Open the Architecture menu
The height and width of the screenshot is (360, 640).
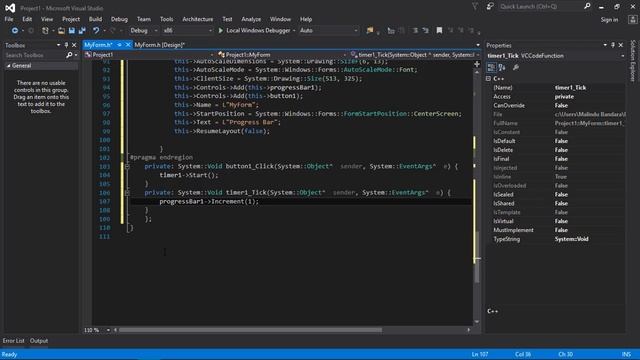pyautogui.click(x=198, y=19)
